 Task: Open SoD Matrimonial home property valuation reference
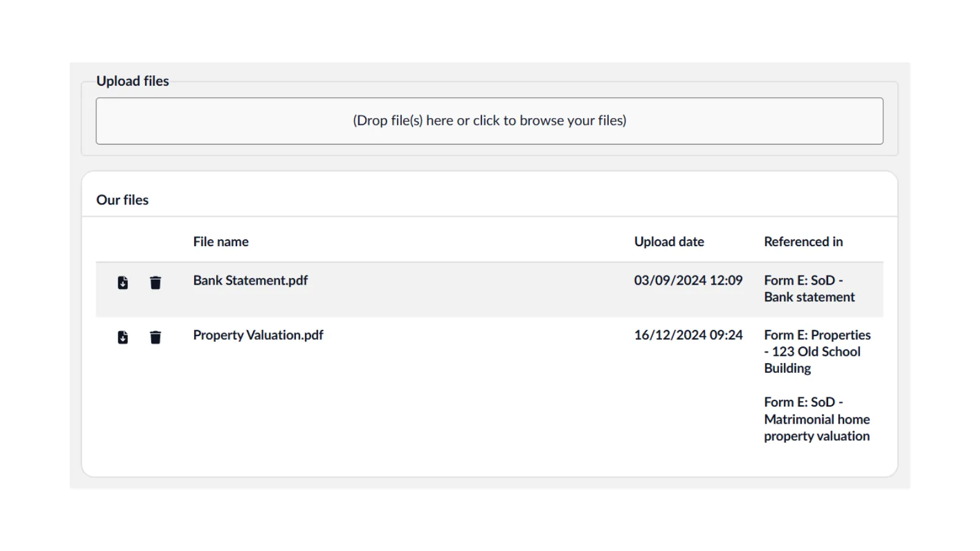pyautogui.click(x=816, y=419)
